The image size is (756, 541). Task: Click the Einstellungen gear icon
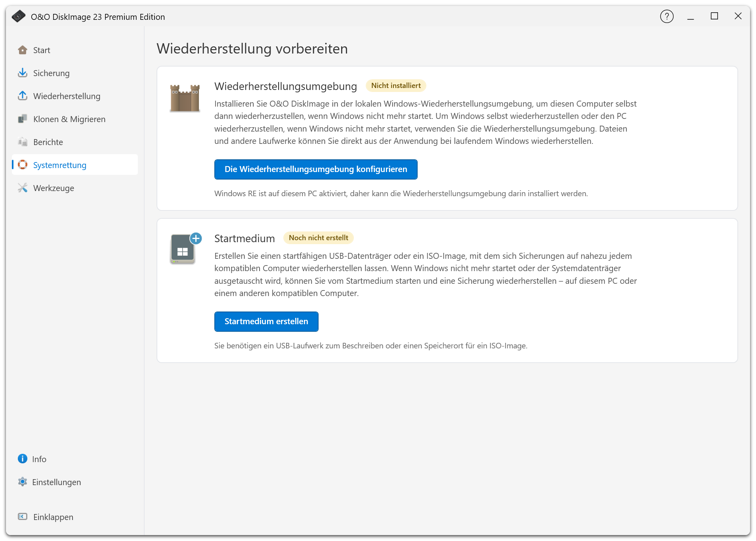23,482
